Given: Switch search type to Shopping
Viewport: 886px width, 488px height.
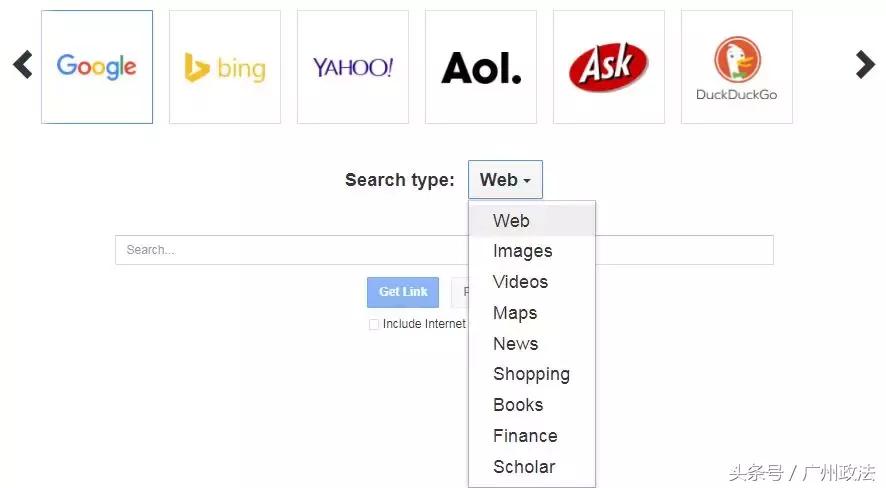Looking at the screenshot, I should (531, 374).
